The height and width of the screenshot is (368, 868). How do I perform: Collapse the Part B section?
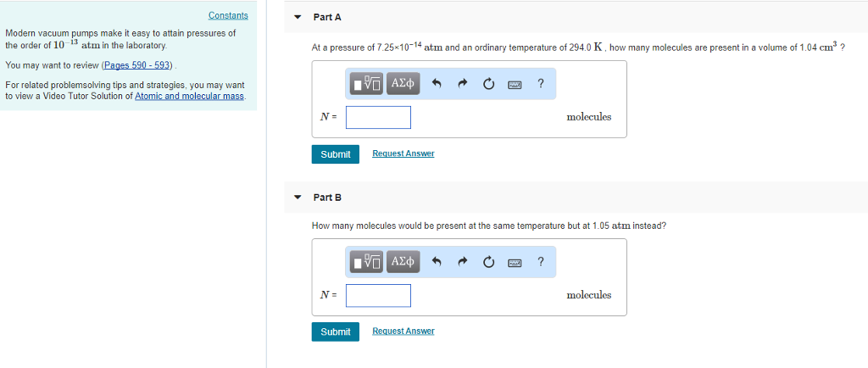pos(298,197)
